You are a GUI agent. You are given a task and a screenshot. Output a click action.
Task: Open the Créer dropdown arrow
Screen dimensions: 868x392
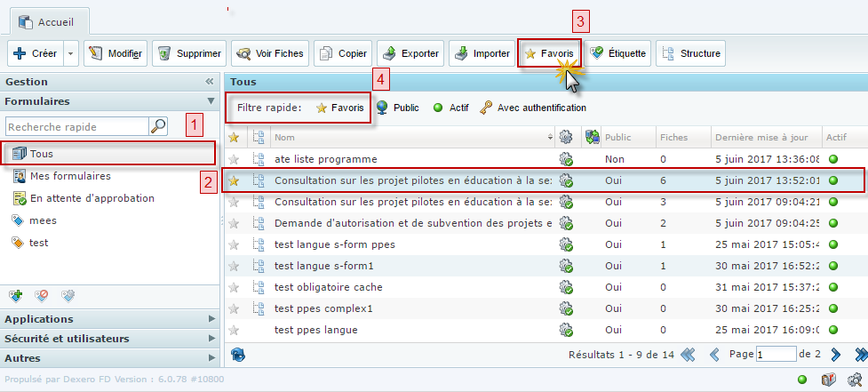click(x=71, y=53)
